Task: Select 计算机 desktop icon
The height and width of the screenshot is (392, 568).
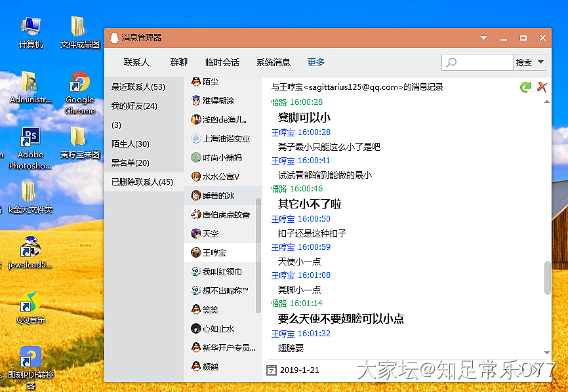Action: coord(30,33)
